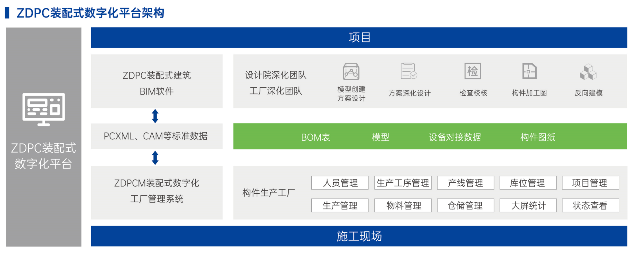The image size is (644, 256).
Task: Select BOM表 in the green bar
Action: click(315, 137)
